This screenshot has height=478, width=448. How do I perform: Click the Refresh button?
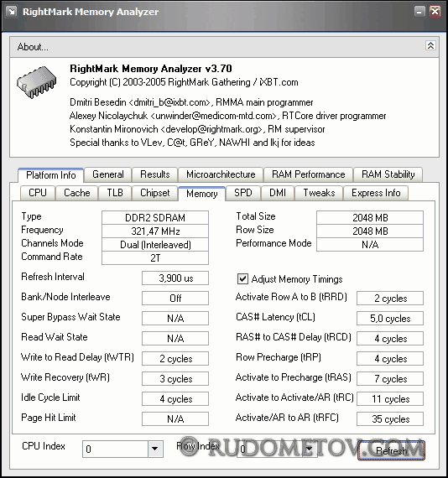(x=391, y=450)
